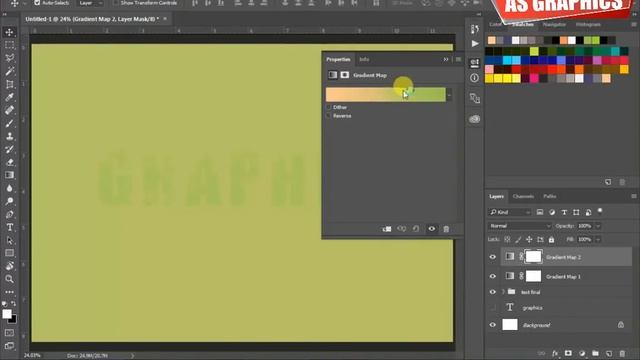Select the Eraser tool
The width and height of the screenshot is (640, 360).
[x=9, y=162]
